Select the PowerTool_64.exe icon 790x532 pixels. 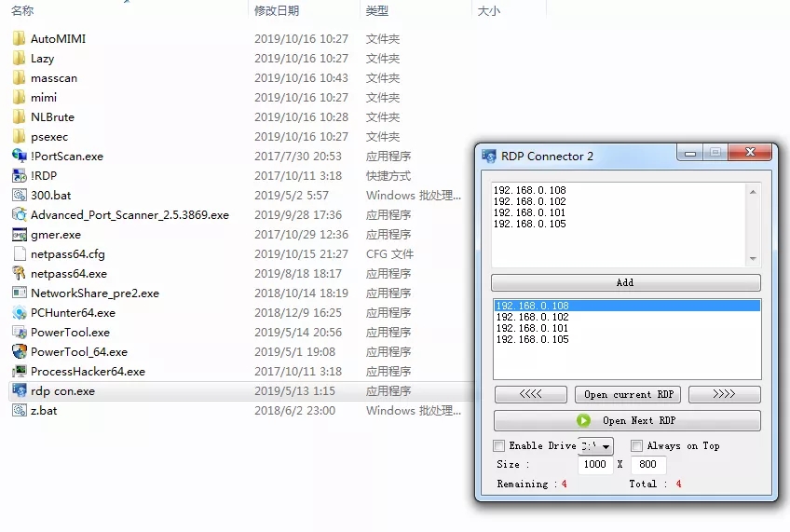click(20, 352)
